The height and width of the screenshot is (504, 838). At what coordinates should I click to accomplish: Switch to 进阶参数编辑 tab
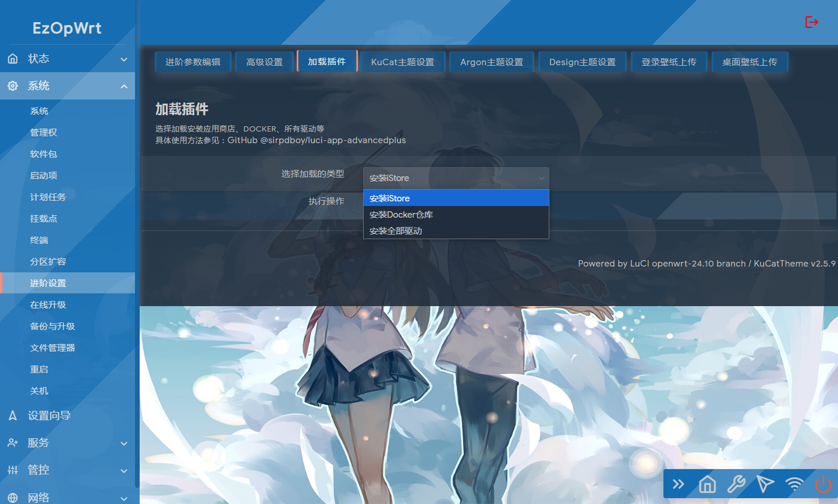coord(193,62)
